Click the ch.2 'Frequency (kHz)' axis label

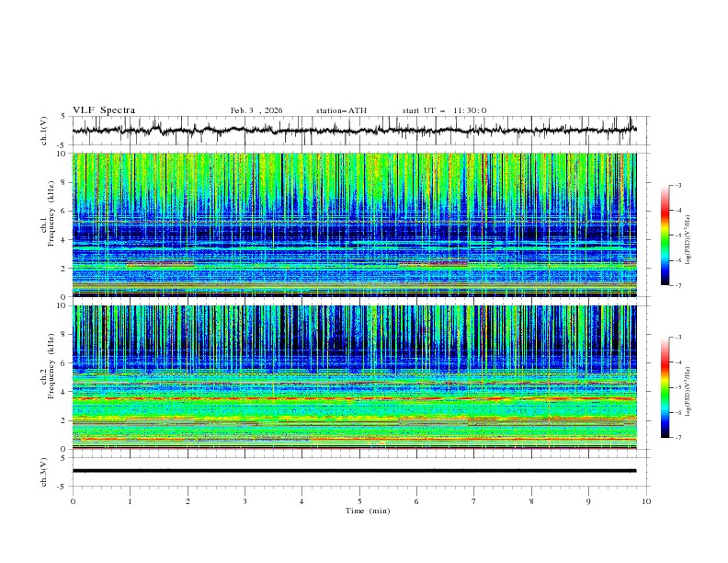point(51,365)
